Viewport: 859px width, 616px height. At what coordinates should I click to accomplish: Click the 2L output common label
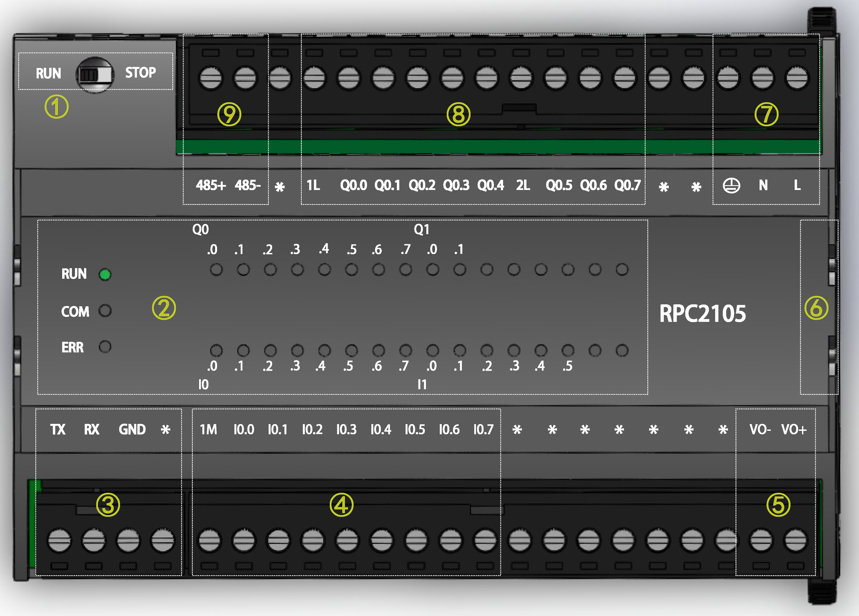point(523,186)
